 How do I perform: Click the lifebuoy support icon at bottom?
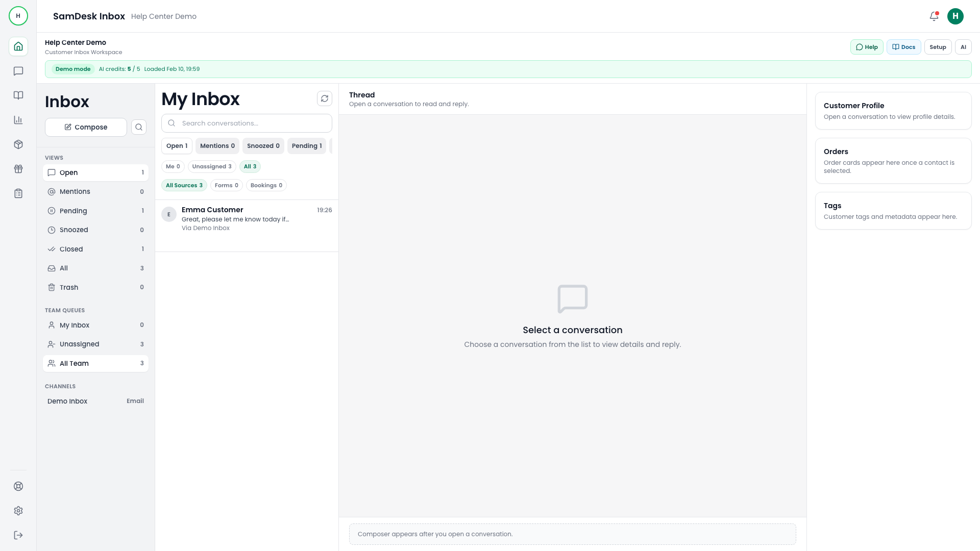pos(18,486)
